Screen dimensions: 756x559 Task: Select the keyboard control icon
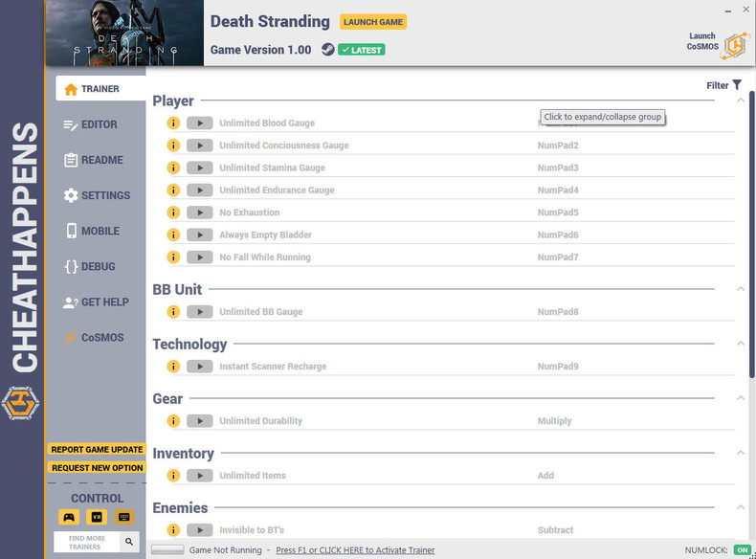[x=123, y=517]
